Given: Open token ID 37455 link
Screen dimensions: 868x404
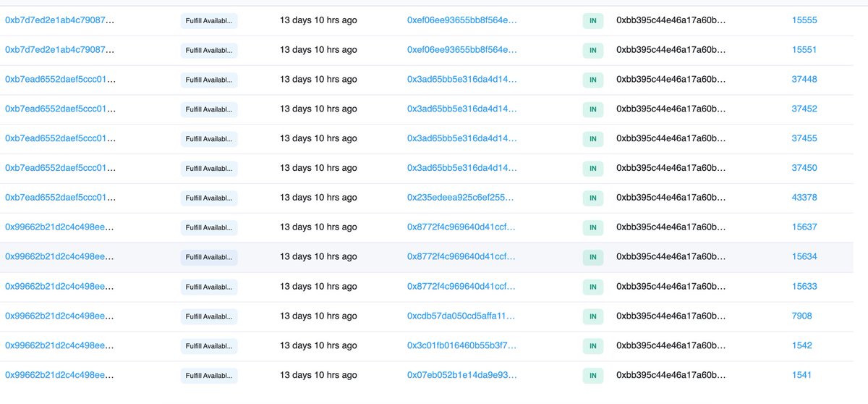Looking at the screenshot, I should [804, 138].
